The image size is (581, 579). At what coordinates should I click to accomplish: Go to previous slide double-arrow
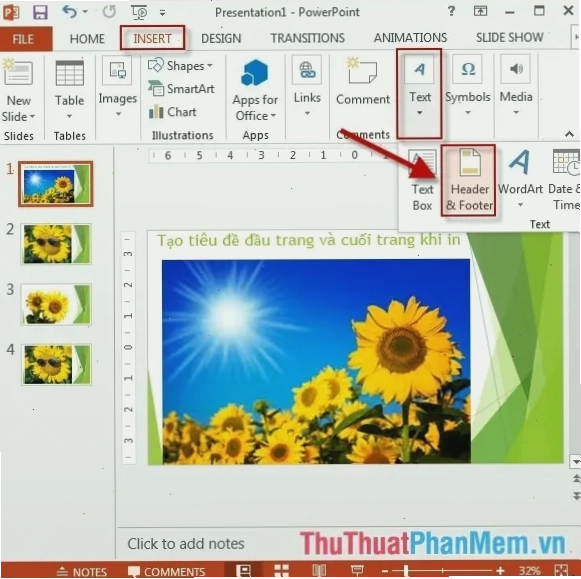point(576,479)
